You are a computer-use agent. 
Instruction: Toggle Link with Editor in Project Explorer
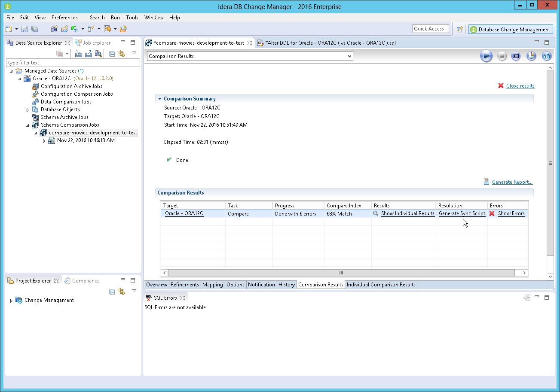122,292
